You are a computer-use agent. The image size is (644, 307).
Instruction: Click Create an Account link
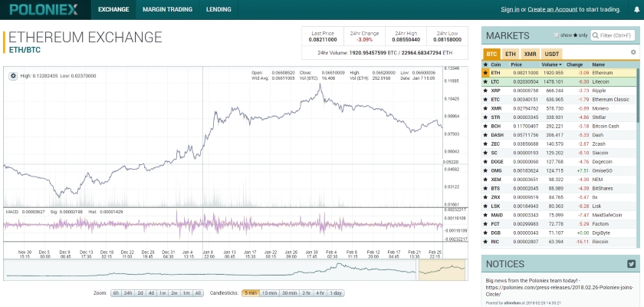pyautogui.click(x=553, y=9)
